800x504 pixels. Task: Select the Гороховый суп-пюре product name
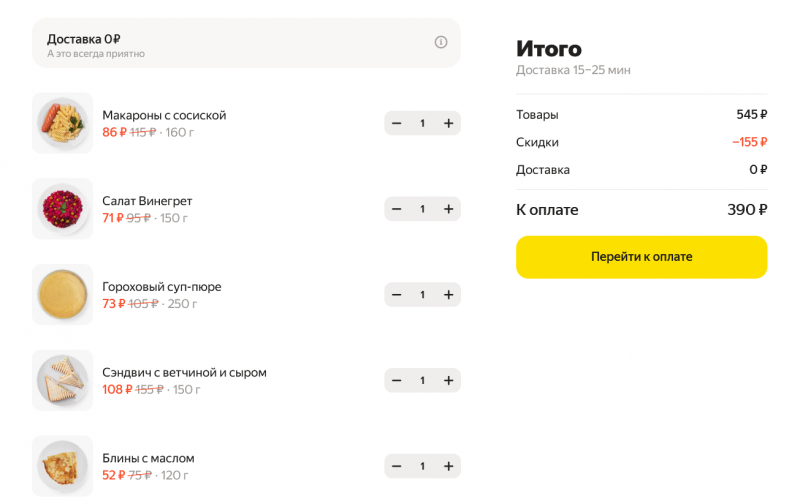tap(162, 287)
